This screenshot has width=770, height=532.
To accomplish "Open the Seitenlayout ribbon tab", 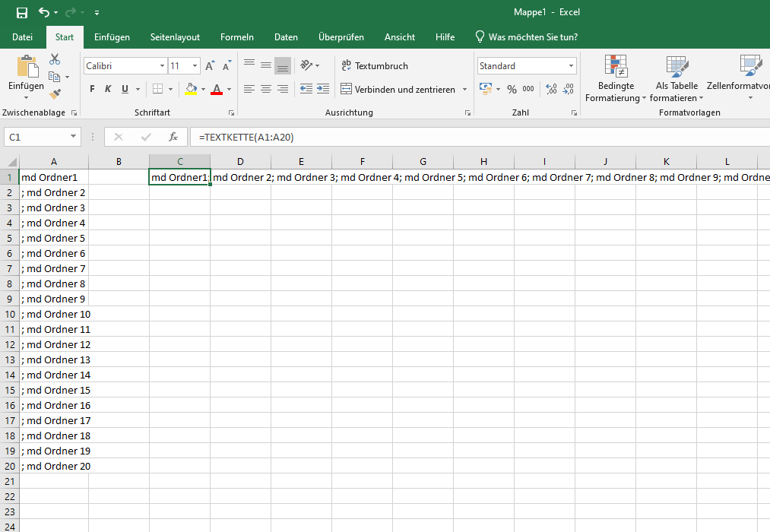I will click(x=175, y=36).
